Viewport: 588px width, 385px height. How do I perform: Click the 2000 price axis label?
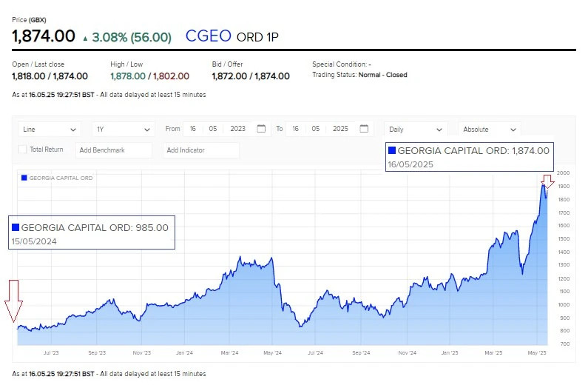click(564, 173)
